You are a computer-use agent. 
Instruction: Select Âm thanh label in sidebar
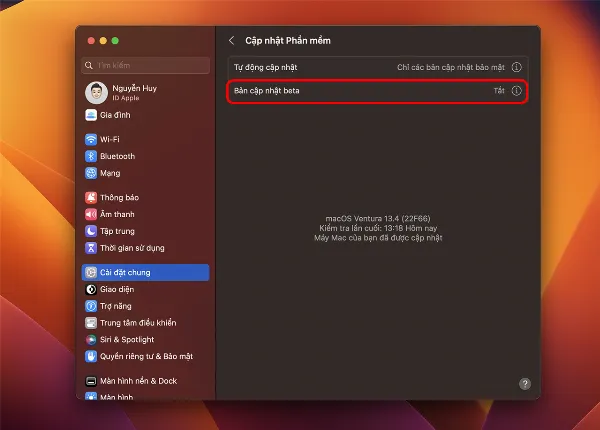(x=117, y=214)
